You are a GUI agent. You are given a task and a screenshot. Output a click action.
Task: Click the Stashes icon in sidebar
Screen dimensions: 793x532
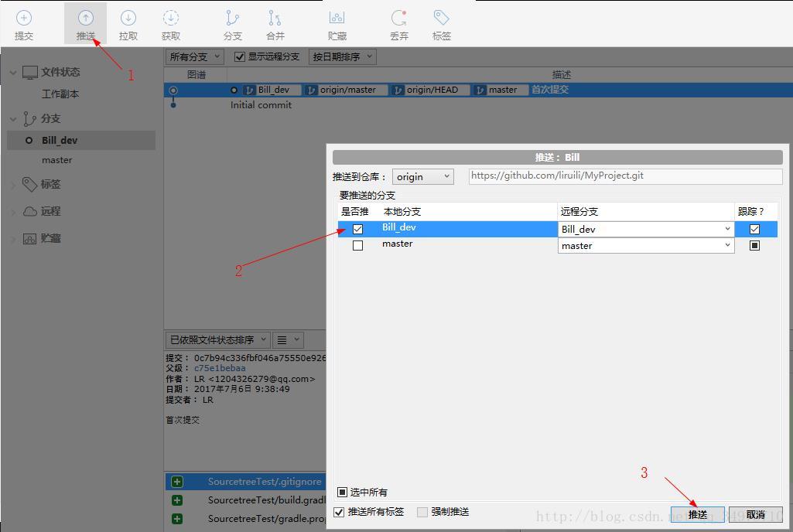point(30,239)
